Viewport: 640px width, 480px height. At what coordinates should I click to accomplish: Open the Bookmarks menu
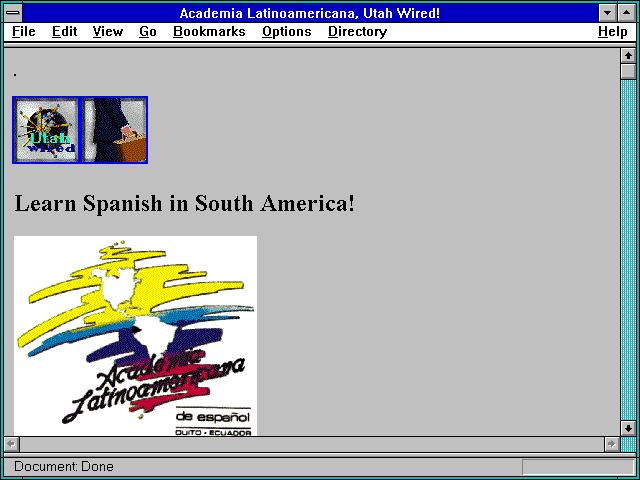click(x=209, y=32)
